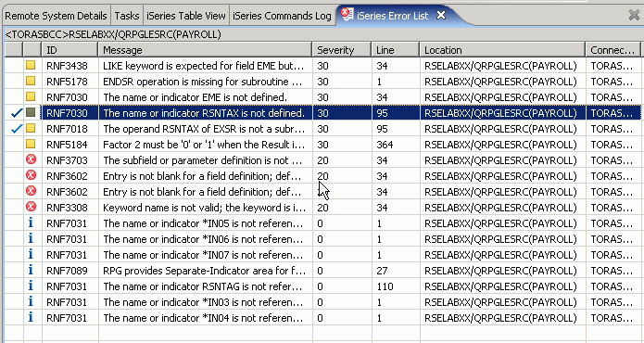
Task: Select RPG provides Separate-Indicator area message
Action: click(204, 271)
